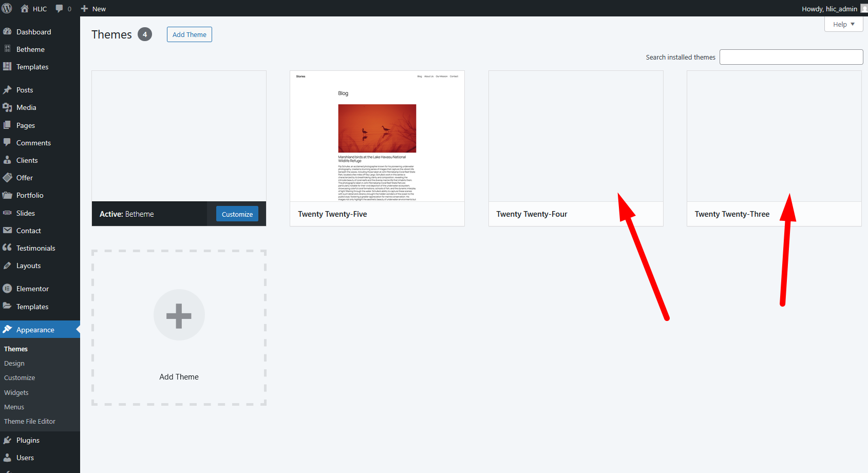Click the Users person icon

[7, 458]
